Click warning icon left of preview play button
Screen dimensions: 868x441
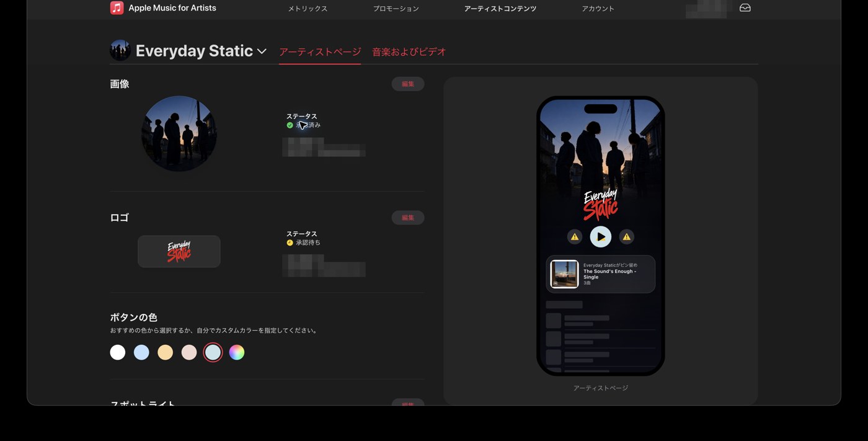pyautogui.click(x=575, y=237)
